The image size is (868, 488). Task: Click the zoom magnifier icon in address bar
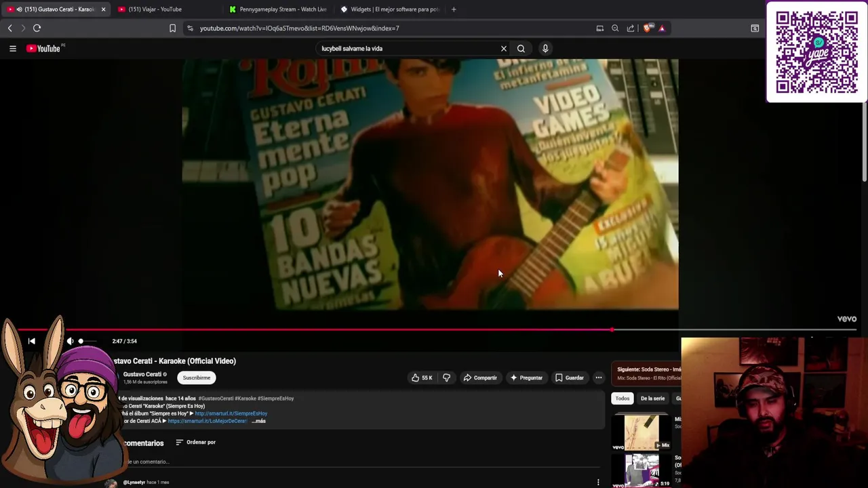pyautogui.click(x=615, y=28)
